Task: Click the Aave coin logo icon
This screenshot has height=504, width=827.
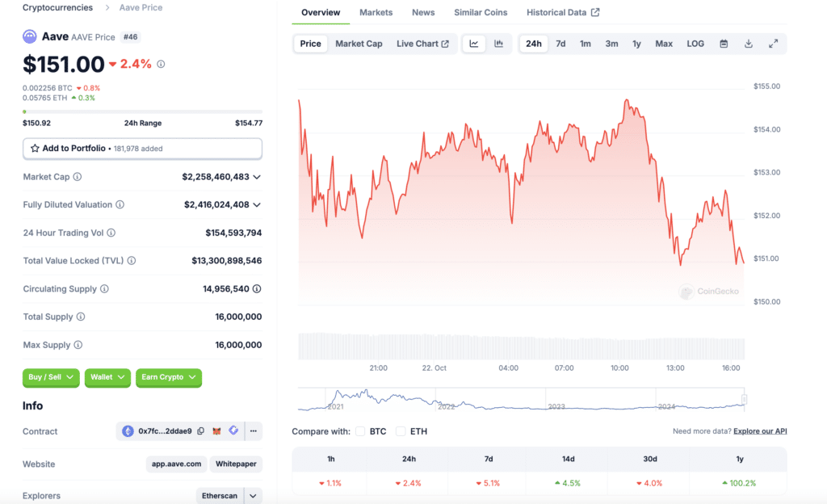Action: pyautogui.click(x=30, y=36)
